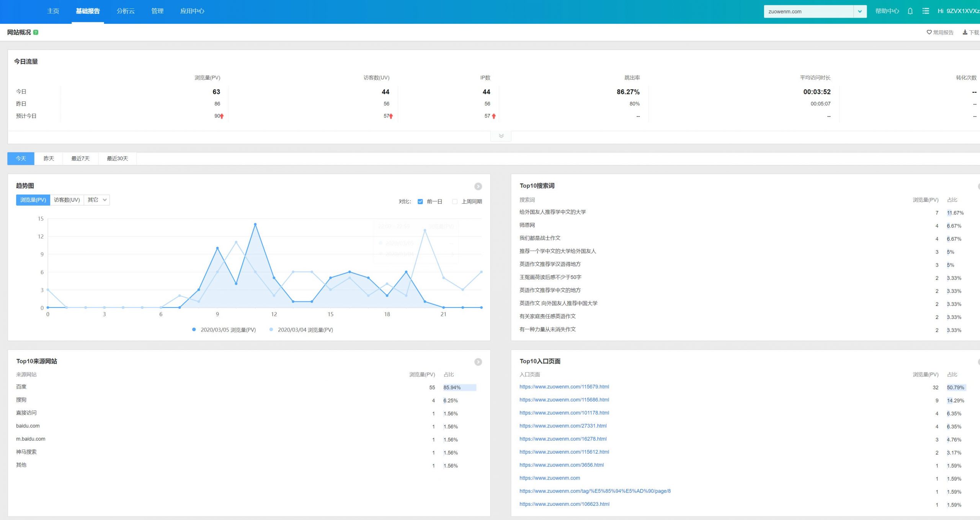Click the 搜狗 source row
The width and height of the screenshot is (980, 520).
[x=249, y=400]
